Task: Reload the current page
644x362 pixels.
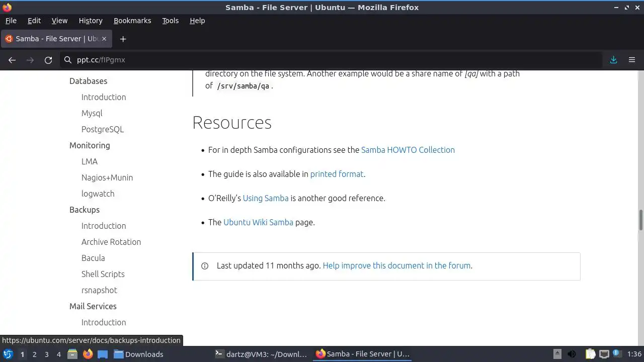Action: tap(48, 60)
